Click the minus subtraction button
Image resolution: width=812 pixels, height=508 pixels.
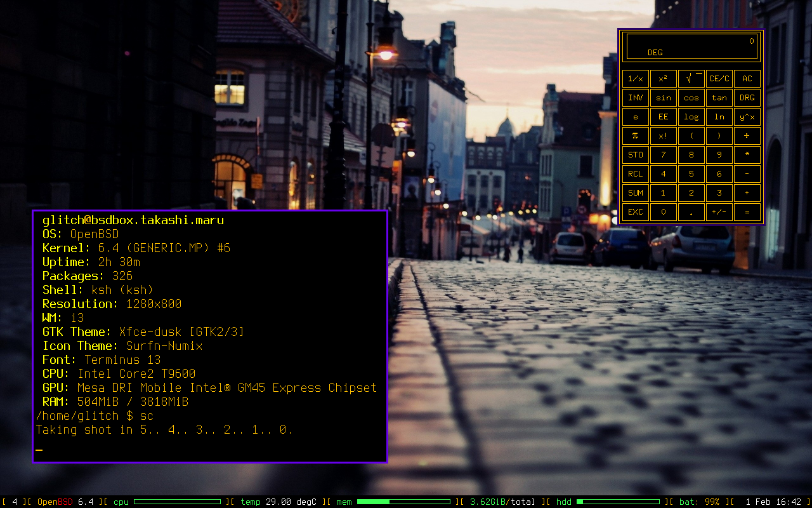pos(747,174)
